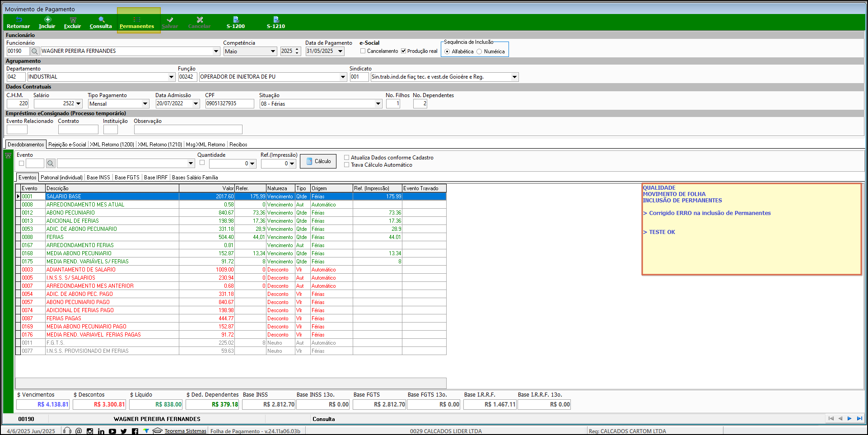Click the S-1210 document icon
This screenshot has width=868, height=435.
coord(276,19)
